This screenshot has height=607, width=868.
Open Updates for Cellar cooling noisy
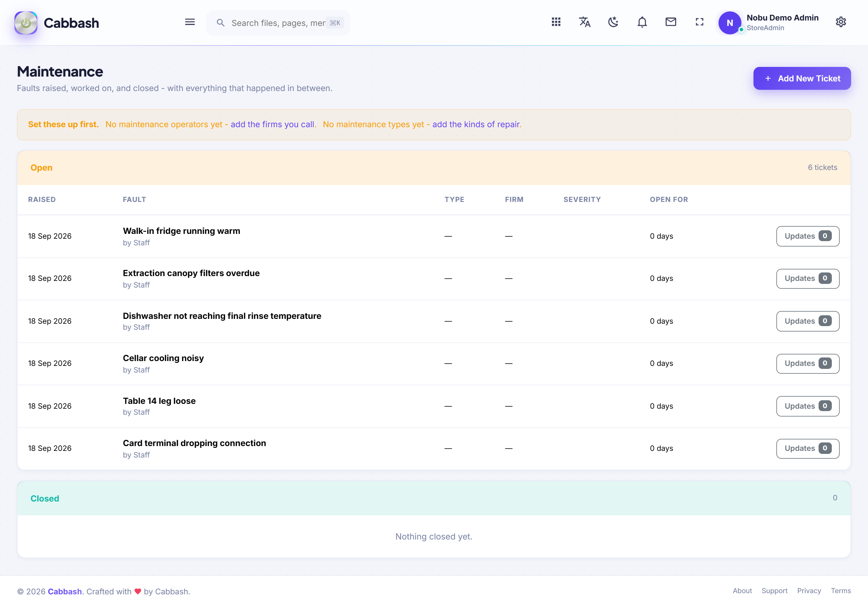(807, 363)
